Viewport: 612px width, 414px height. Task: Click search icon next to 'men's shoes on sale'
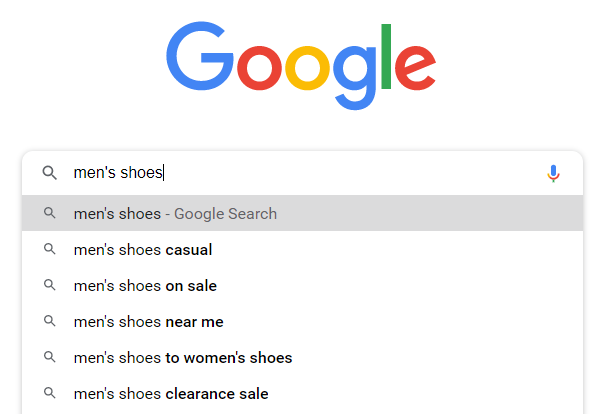tap(49, 285)
